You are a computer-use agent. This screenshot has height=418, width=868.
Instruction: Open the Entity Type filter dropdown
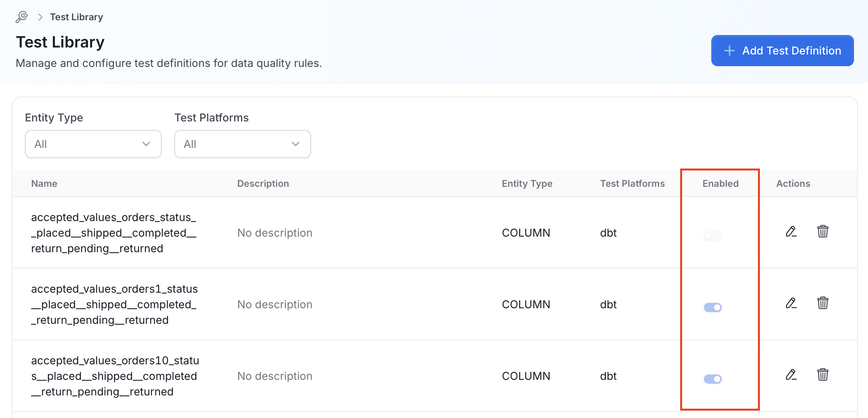coord(93,144)
